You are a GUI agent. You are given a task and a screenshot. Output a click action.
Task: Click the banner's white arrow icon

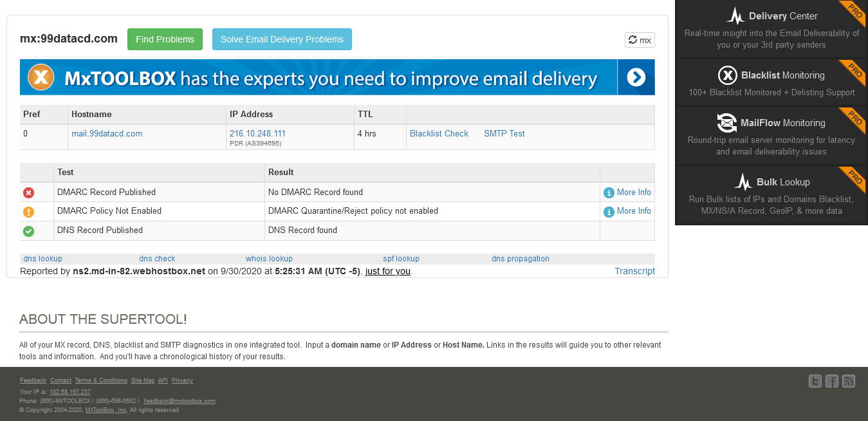click(x=636, y=78)
